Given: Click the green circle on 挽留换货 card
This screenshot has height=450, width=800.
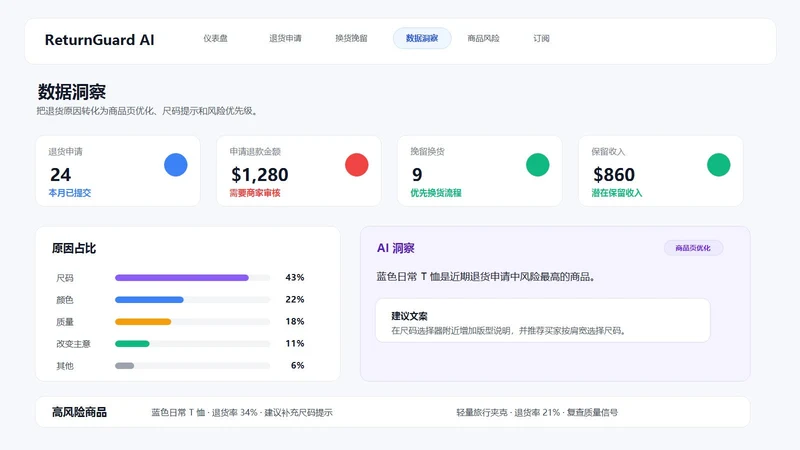Looking at the screenshot, I should click(538, 165).
